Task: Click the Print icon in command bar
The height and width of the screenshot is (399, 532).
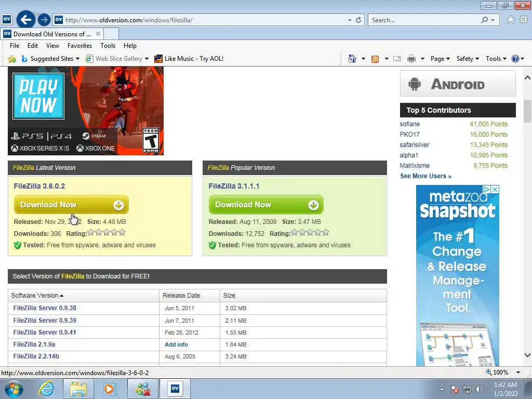Action: click(x=411, y=59)
